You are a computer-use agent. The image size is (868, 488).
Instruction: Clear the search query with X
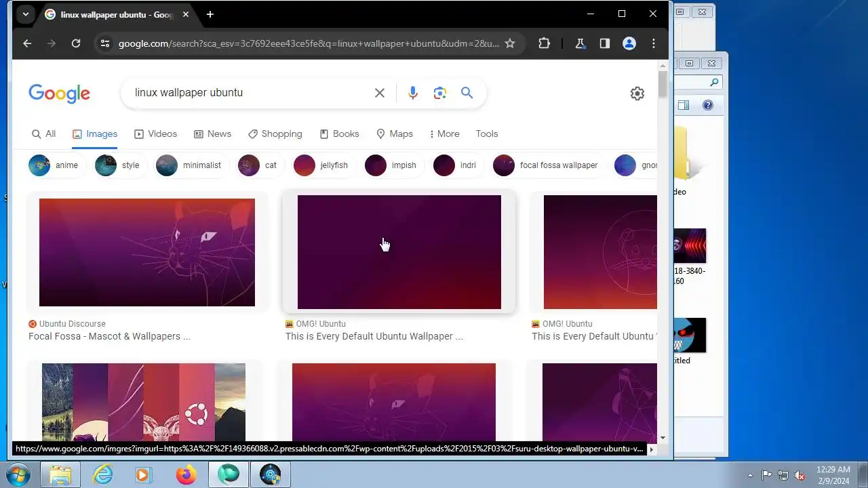click(x=380, y=93)
